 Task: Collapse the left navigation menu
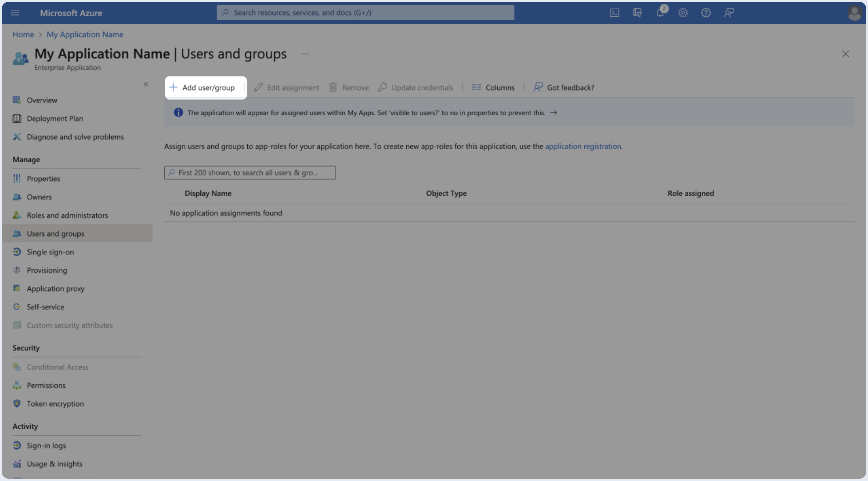click(x=146, y=84)
